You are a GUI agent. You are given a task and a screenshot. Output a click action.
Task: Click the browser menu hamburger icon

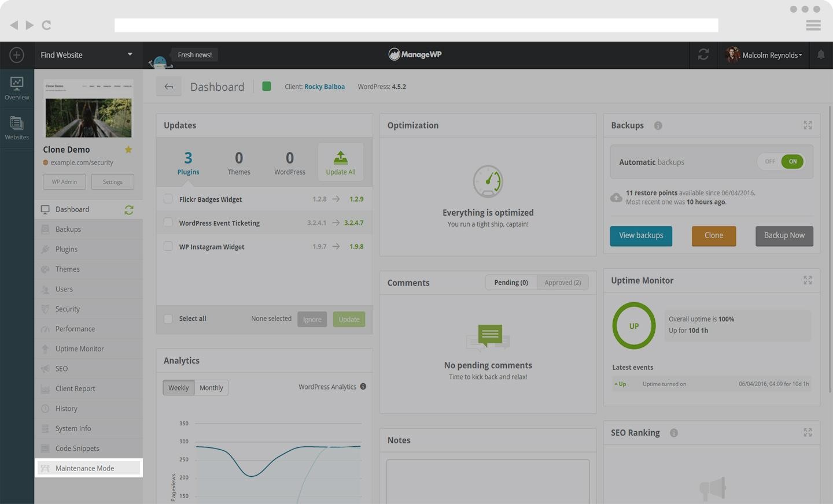(813, 25)
